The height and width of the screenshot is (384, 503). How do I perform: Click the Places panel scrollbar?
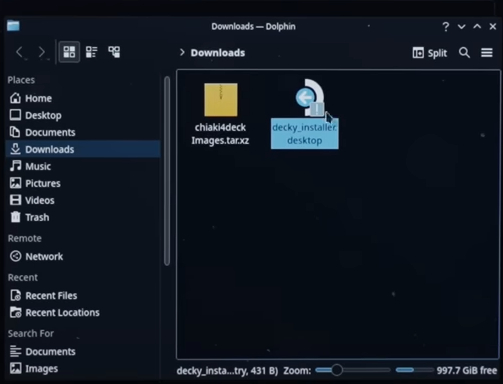(167, 171)
